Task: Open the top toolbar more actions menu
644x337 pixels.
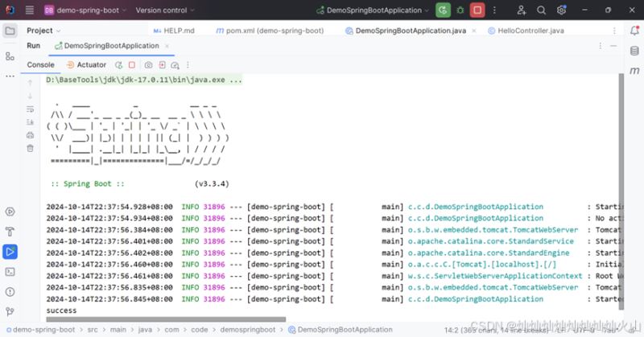Action: pos(494,10)
